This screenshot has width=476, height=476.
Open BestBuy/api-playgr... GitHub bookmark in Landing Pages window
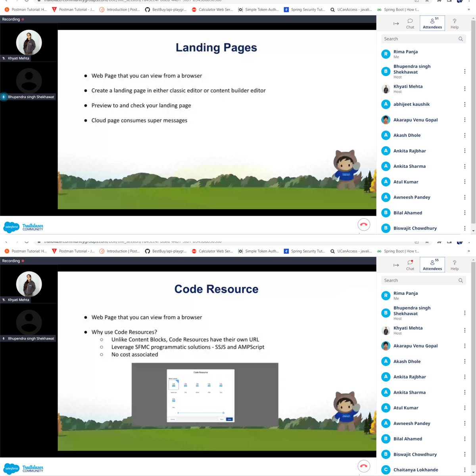tap(166, 10)
